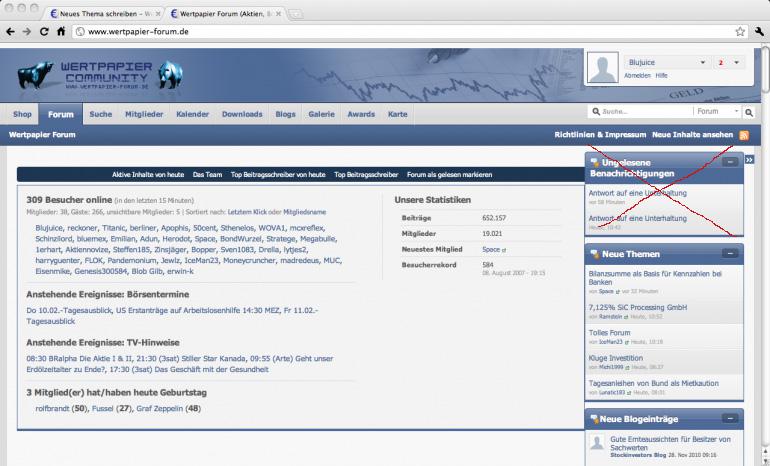Viewport: 770px width, 466px height.
Task: Collapse the Neue Blogeinträge block
Action: click(730, 418)
